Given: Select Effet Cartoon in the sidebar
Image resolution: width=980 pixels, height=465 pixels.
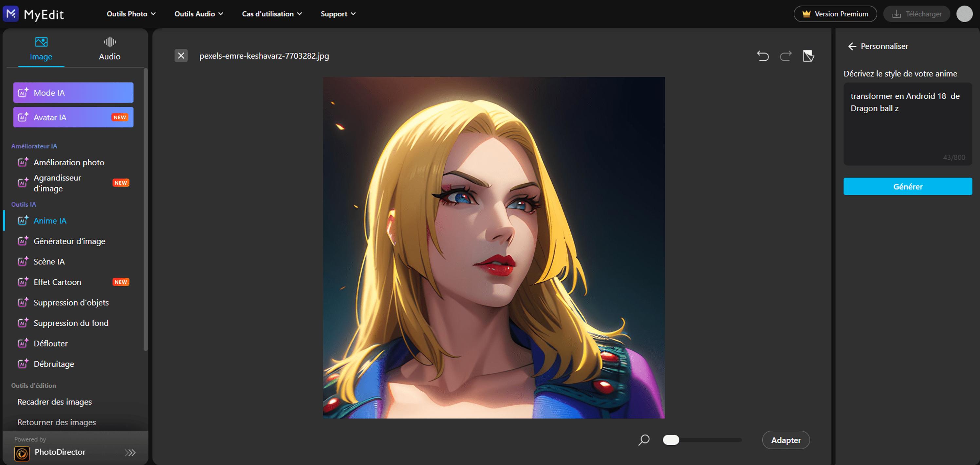Looking at the screenshot, I should click(57, 282).
